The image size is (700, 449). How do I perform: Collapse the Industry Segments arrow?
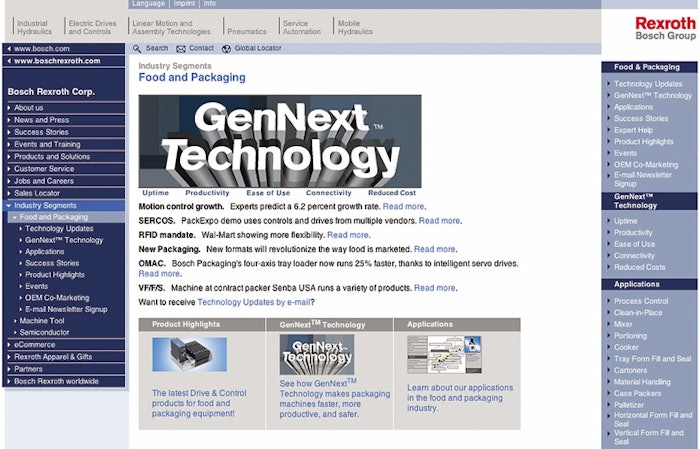[9, 206]
